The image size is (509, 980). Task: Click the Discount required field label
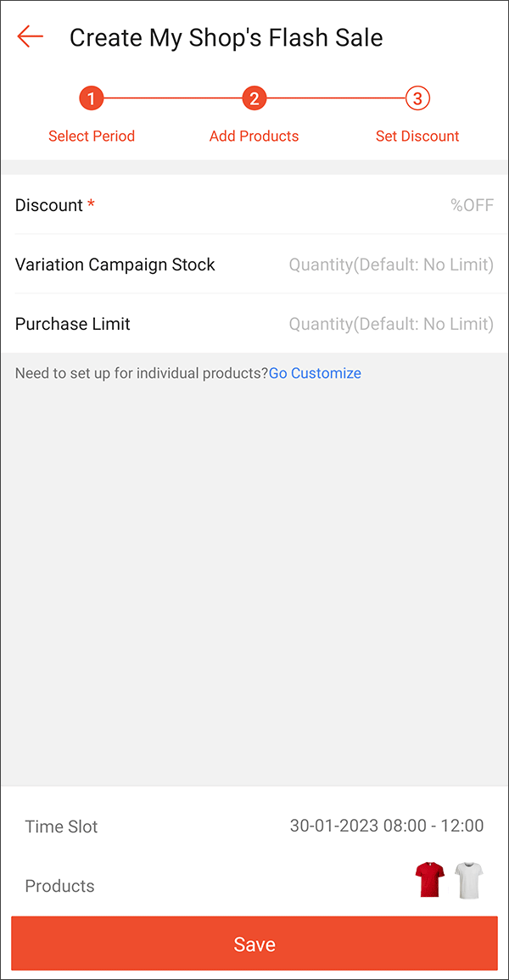pos(49,205)
